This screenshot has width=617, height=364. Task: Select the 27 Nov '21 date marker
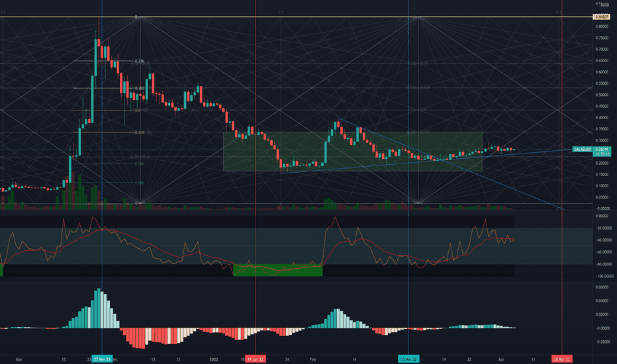pos(101,359)
